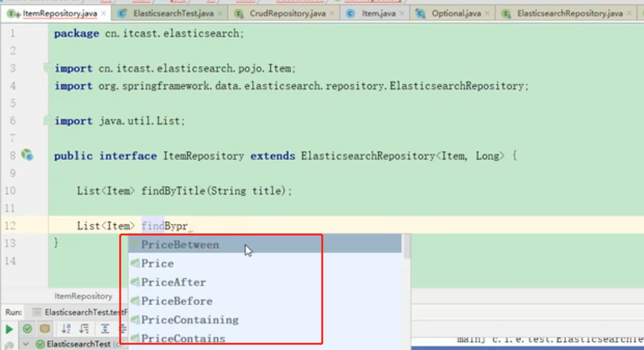Screen dimensions: 644x350
Task: Close the ElasticsearchTest.java tab
Action: [220, 13]
